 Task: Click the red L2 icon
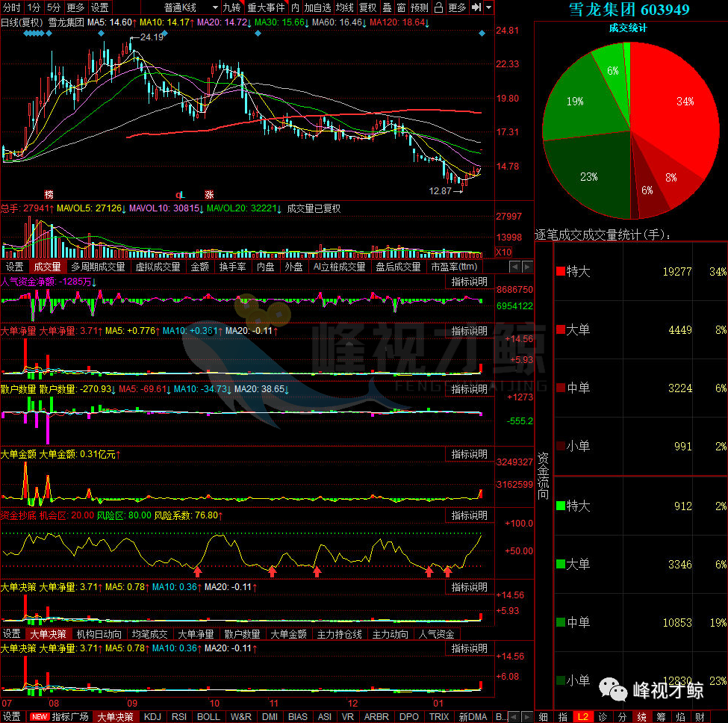[x=582, y=717]
